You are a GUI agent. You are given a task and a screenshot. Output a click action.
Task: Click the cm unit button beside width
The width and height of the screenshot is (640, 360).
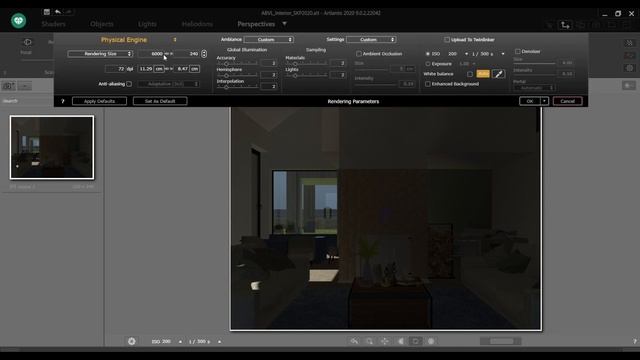pos(159,69)
